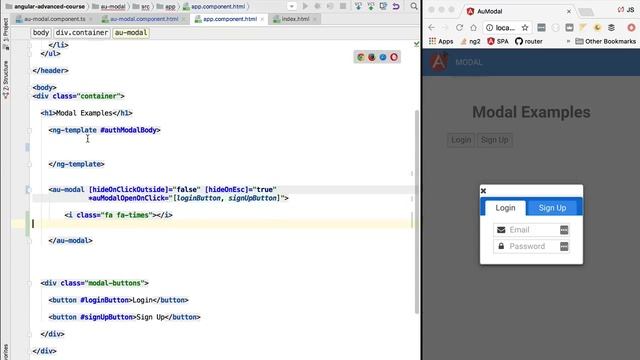Preview in Firefox via editor browser icon
Screen dimensions: 640x360
(372, 57)
